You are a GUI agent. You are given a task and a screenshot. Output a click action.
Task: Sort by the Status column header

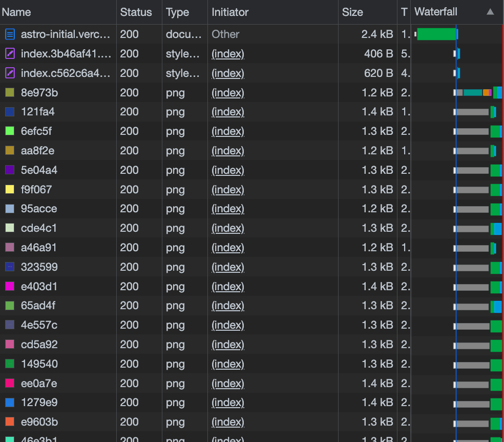(x=136, y=12)
